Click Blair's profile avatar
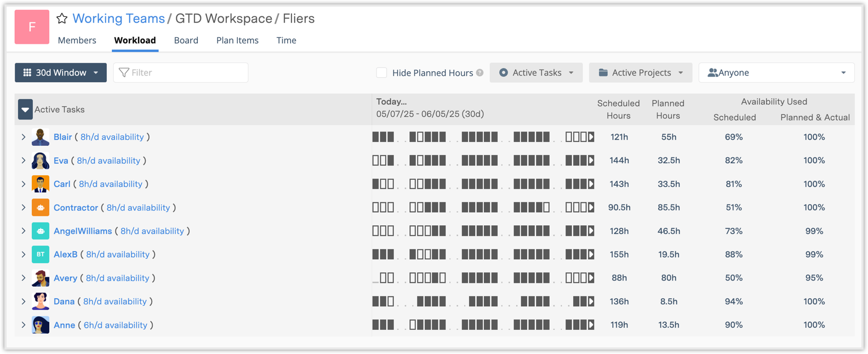This screenshot has width=868, height=354. (41, 137)
